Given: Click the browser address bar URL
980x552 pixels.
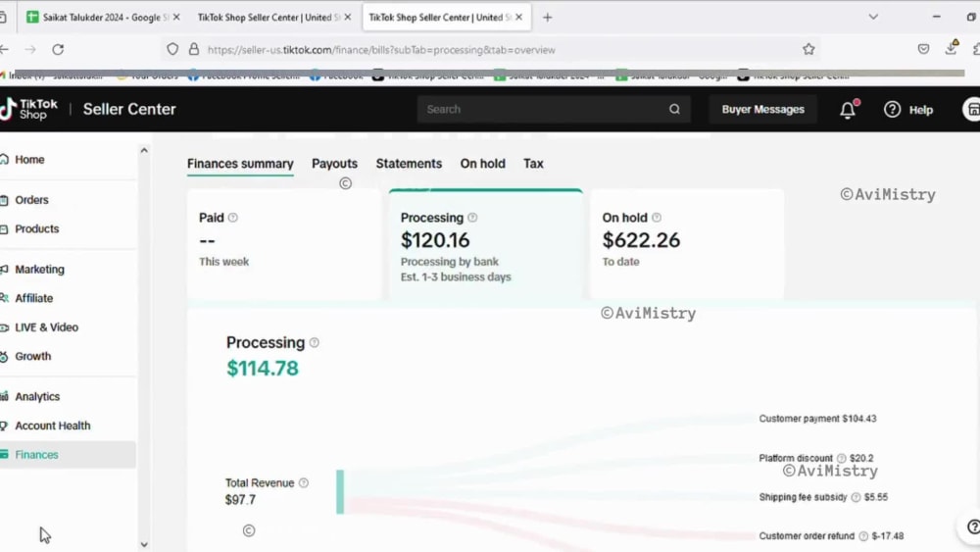Looking at the screenshot, I should tap(381, 50).
